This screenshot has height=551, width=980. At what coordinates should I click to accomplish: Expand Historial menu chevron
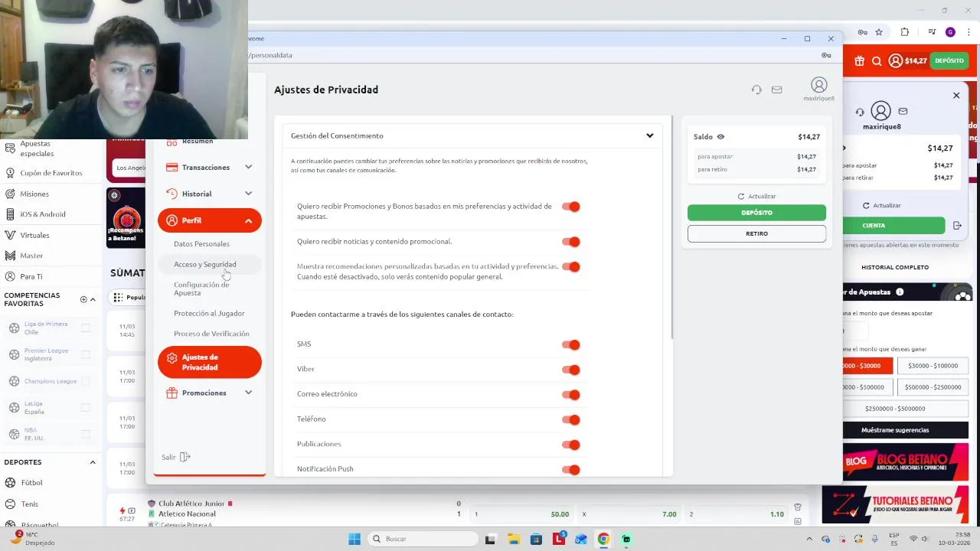point(248,194)
